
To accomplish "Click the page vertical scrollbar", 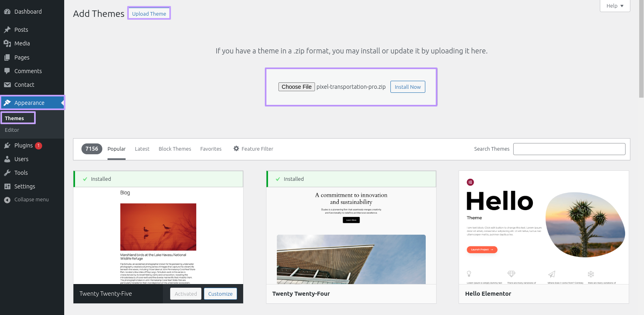I will point(641,49).
